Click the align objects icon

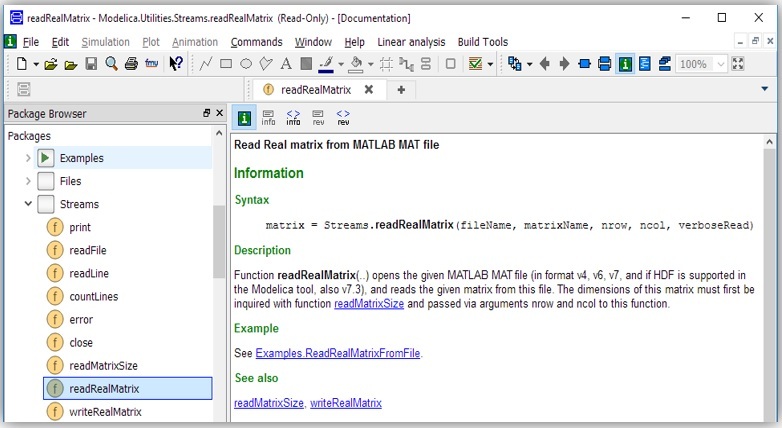coord(426,64)
